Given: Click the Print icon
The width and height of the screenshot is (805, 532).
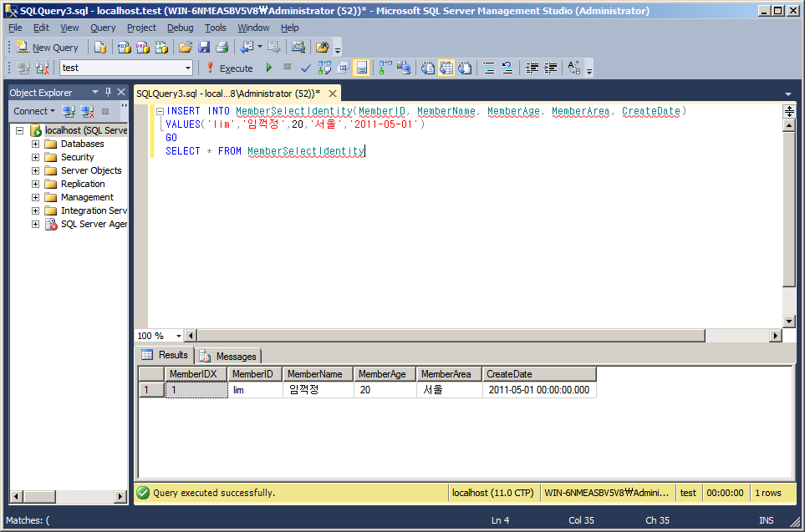Looking at the screenshot, I should 222,48.
